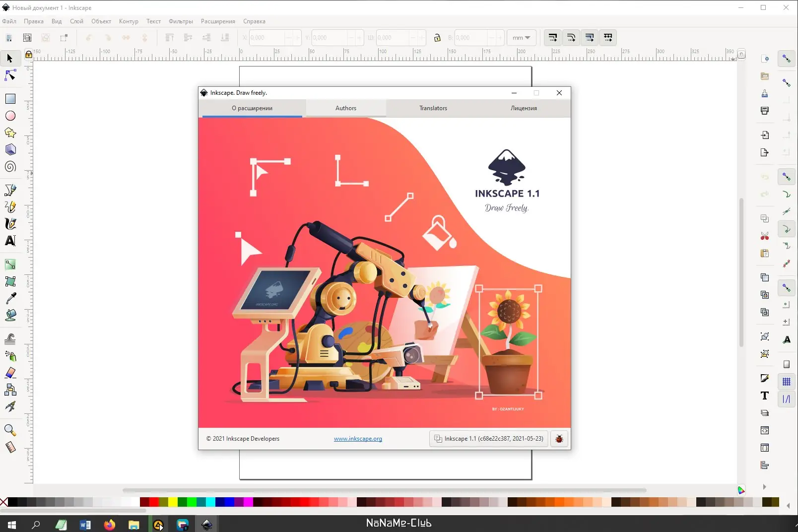
Task: Switch to the Лицензия tab
Action: [x=524, y=108]
